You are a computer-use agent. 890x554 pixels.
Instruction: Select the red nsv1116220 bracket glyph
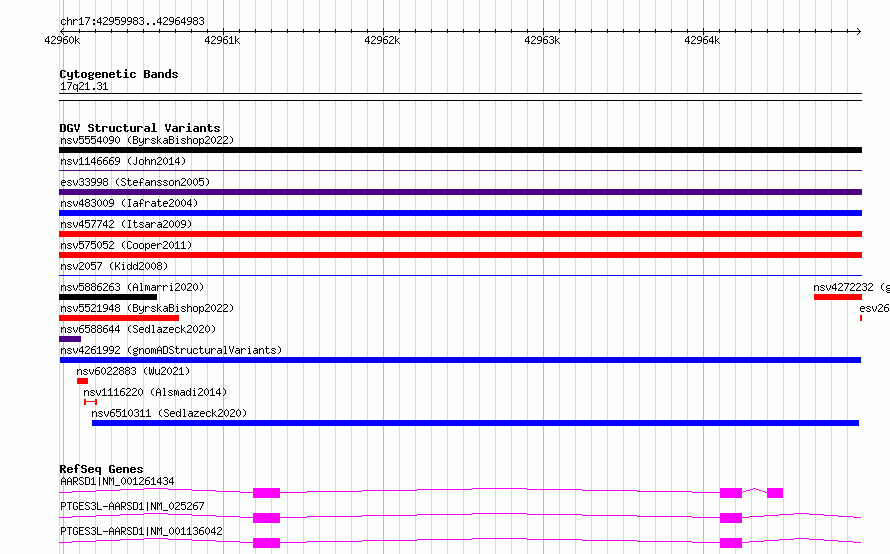[x=90, y=402]
